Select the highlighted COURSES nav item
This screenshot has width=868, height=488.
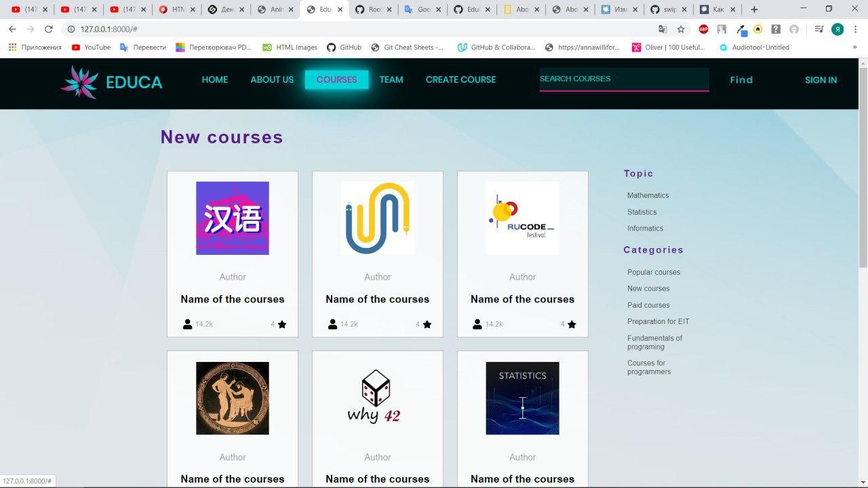click(x=336, y=79)
